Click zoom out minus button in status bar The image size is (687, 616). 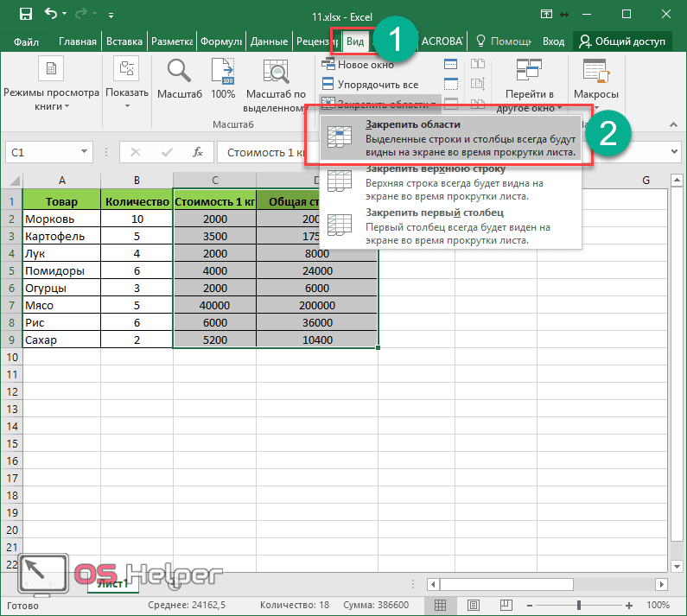point(530,606)
